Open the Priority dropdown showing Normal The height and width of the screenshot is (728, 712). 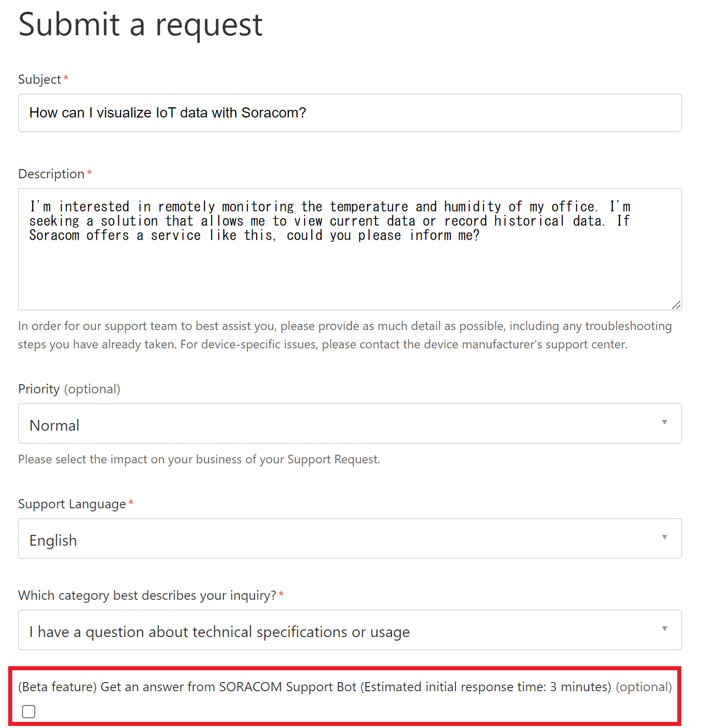point(350,424)
